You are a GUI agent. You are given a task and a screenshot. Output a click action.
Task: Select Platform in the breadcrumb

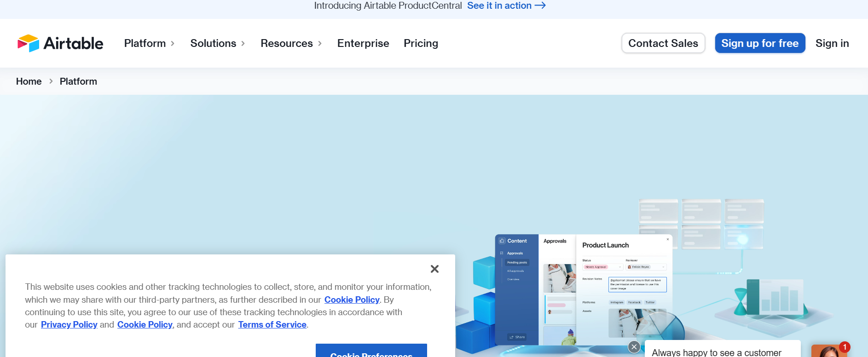pos(78,81)
